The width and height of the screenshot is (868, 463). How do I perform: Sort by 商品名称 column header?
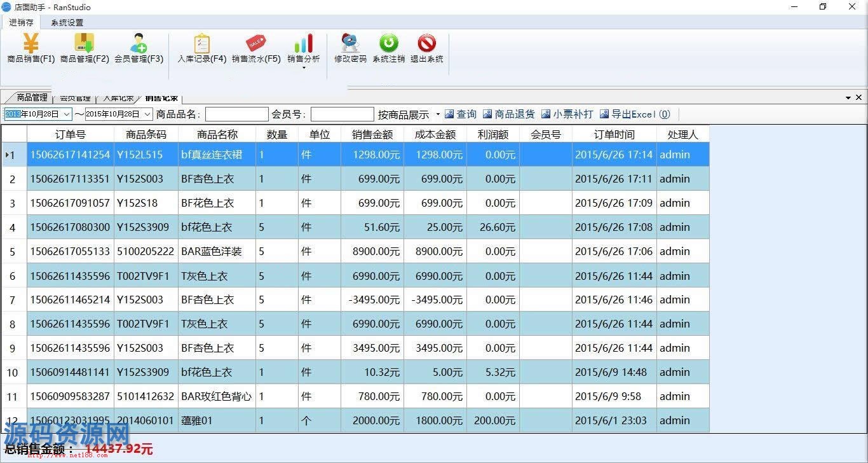coord(217,134)
